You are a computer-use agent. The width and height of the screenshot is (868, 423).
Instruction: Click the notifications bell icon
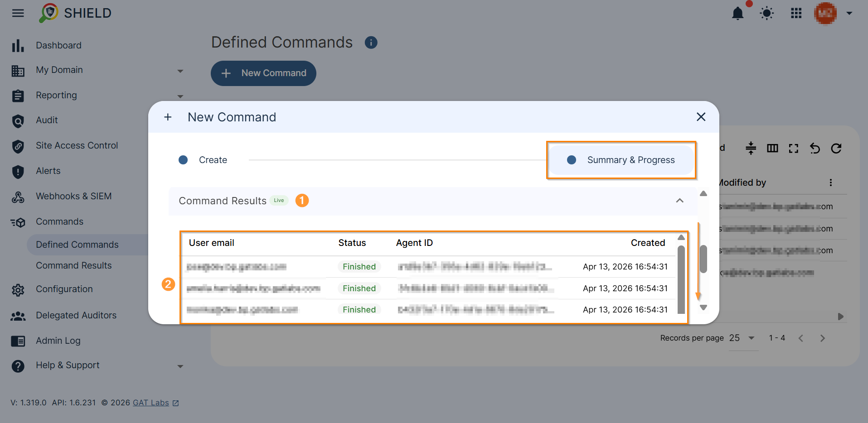tap(738, 13)
